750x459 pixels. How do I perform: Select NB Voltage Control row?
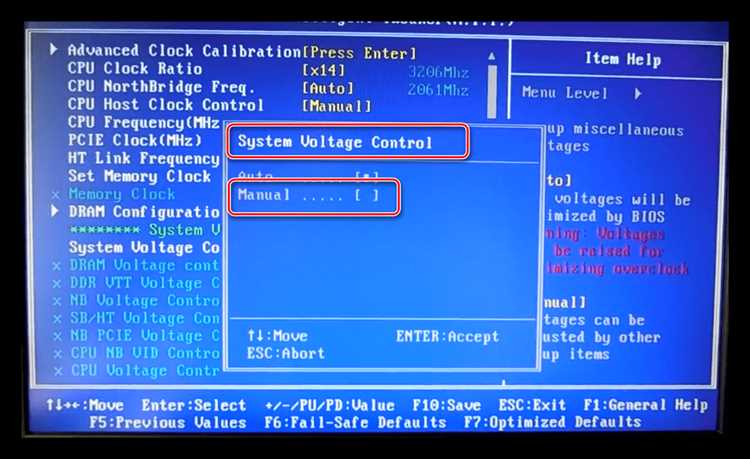coord(145,301)
